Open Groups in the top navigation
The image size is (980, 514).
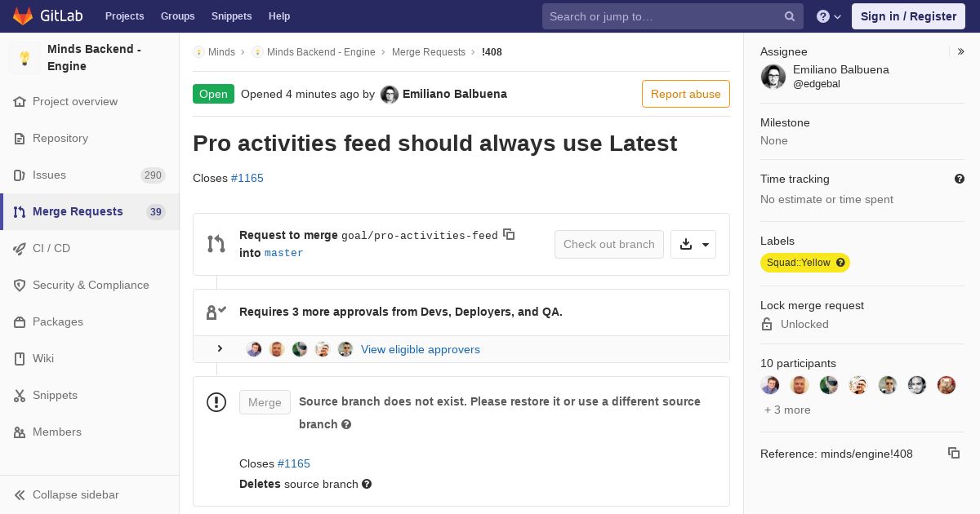178,16
